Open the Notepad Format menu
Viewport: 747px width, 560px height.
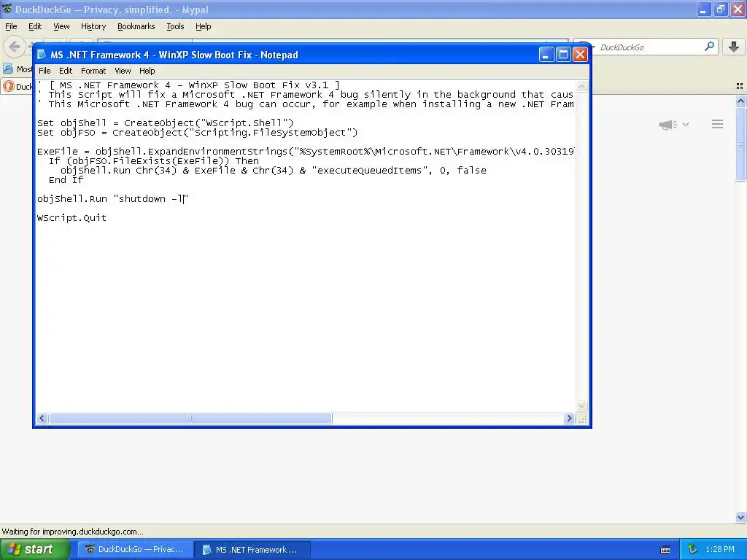(93, 71)
